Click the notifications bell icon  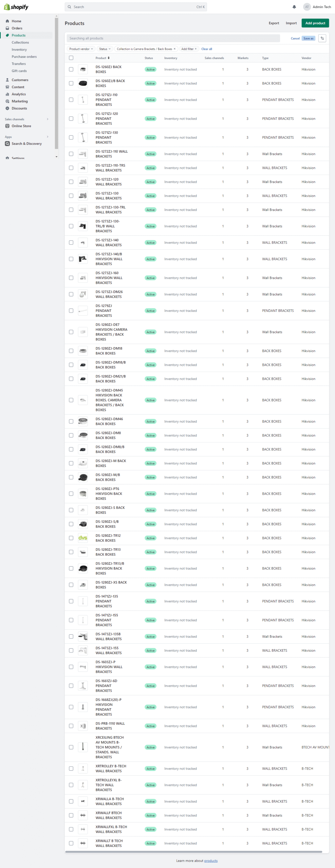(x=294, y=7)
